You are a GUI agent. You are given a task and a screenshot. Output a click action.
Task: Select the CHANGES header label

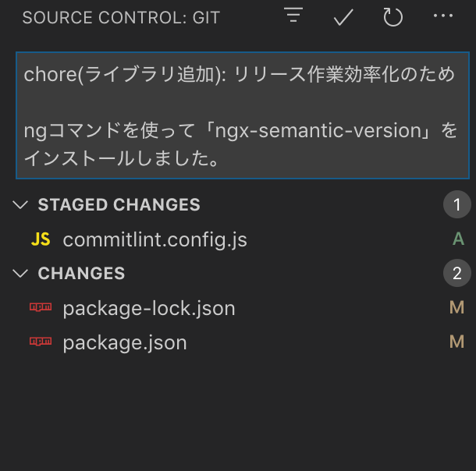81,273
